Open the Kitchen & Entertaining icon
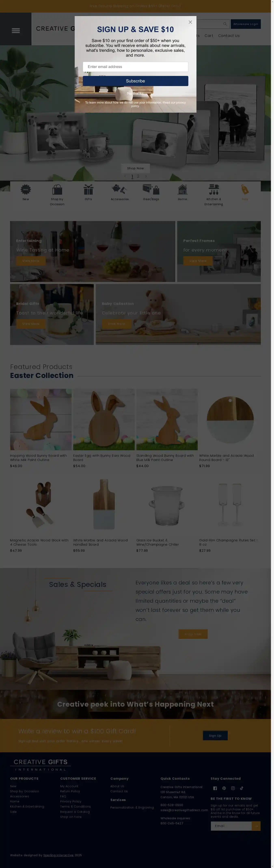The width and height of the screenshot is (274, 868). 214,189
